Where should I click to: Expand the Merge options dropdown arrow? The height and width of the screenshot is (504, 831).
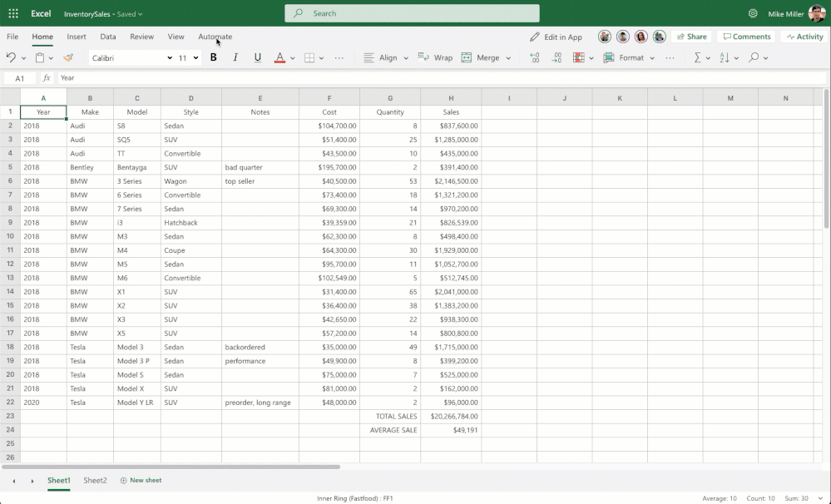point(508,58)
